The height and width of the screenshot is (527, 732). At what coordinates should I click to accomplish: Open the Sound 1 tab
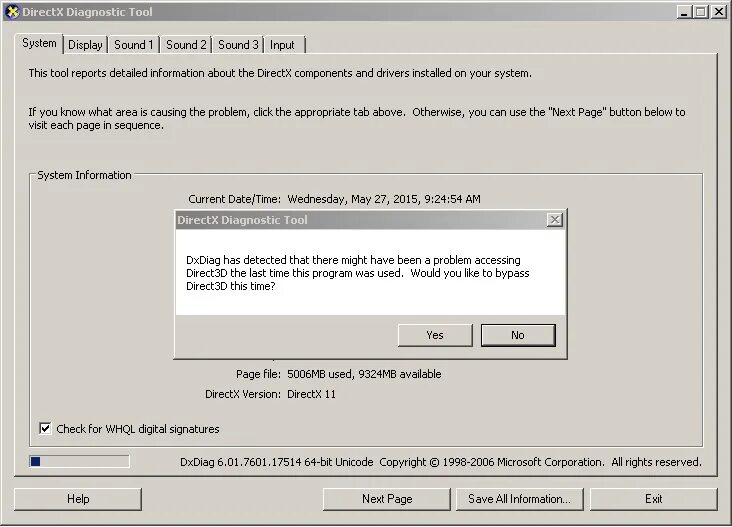pos(134,45)
